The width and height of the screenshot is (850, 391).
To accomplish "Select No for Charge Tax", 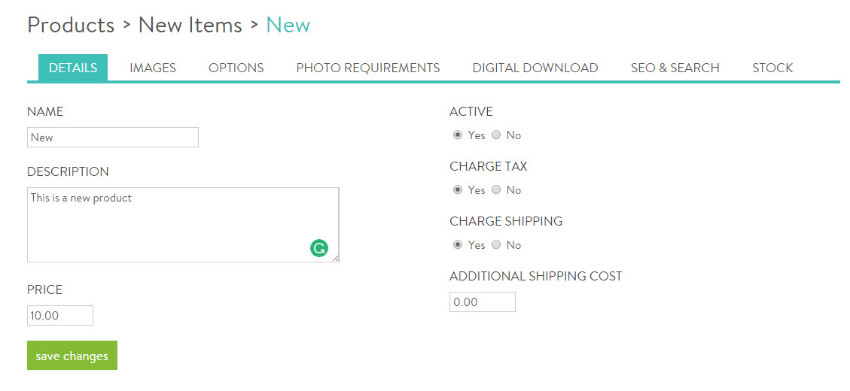I will [496, 190].
